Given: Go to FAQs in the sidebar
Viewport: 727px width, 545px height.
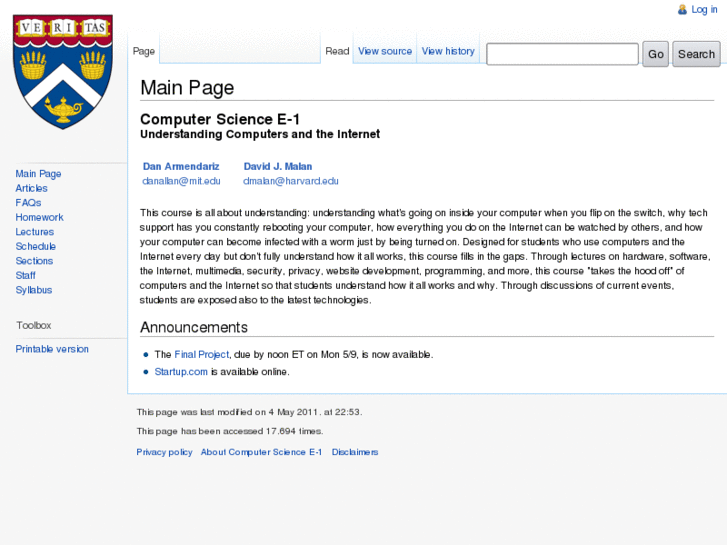Looking at the screenshot, I should (x=28, y=203).
